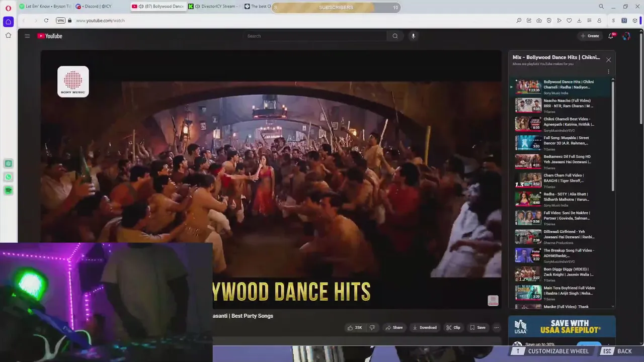Click the YouTube search magnifier button
This screenshot has height=362, width=644.
395,36
